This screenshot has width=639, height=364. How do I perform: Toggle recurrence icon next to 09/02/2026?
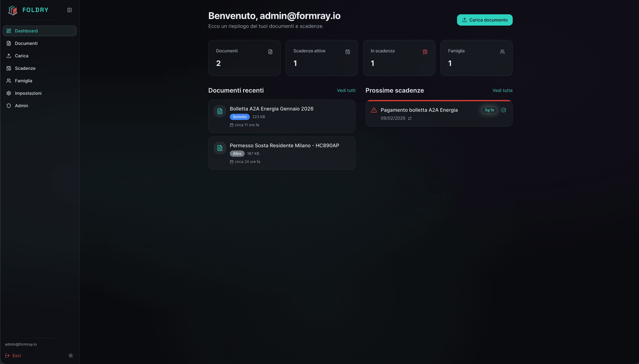[410, 118]
